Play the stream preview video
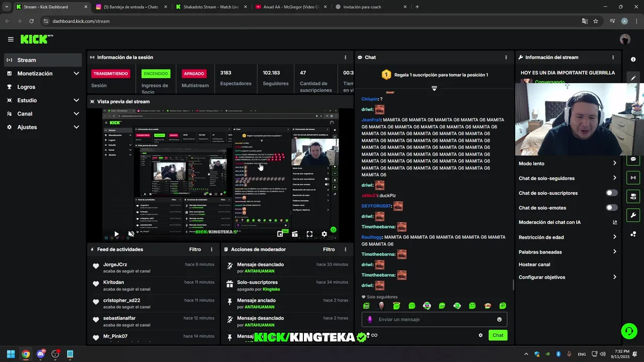 (x=116, y=234)
